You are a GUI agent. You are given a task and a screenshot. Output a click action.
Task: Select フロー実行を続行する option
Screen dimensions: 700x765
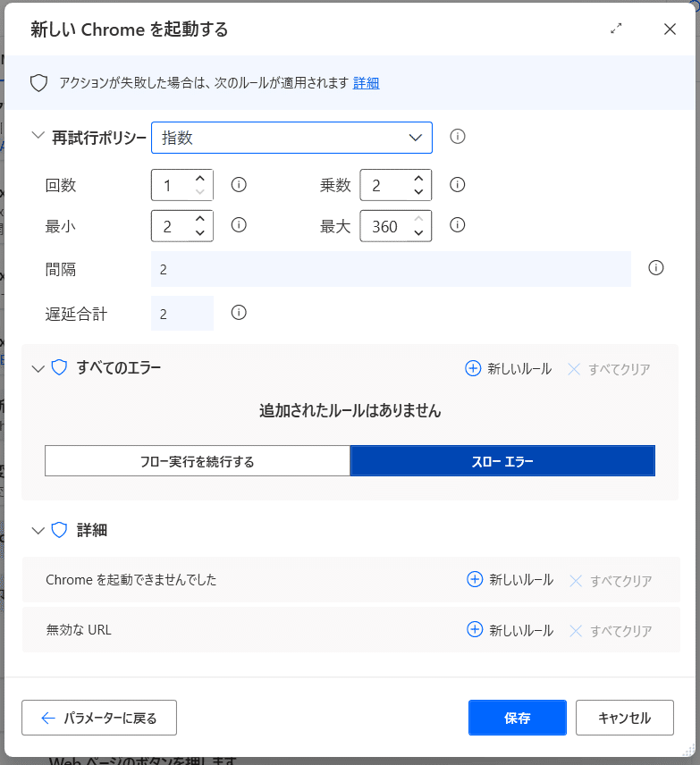[x=198, y=461]
